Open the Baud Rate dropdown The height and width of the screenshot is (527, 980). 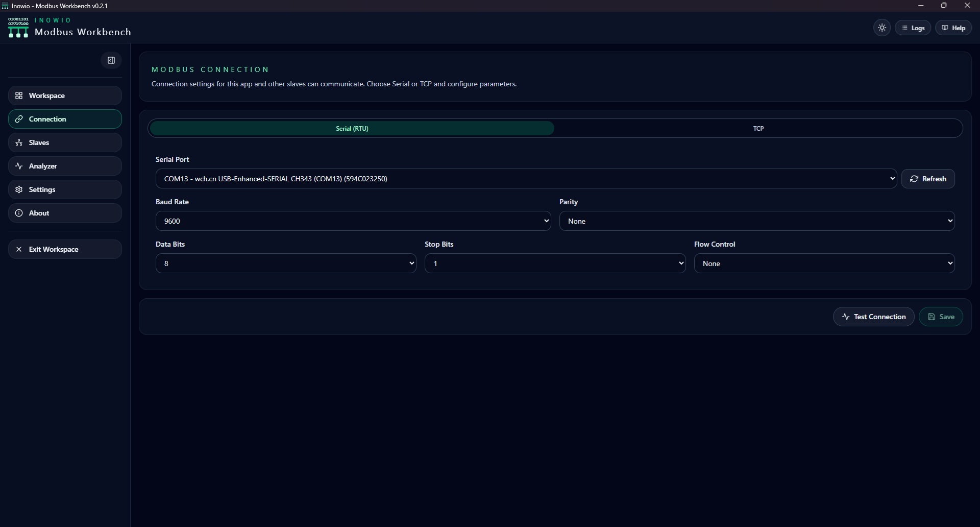click(353, 221)
